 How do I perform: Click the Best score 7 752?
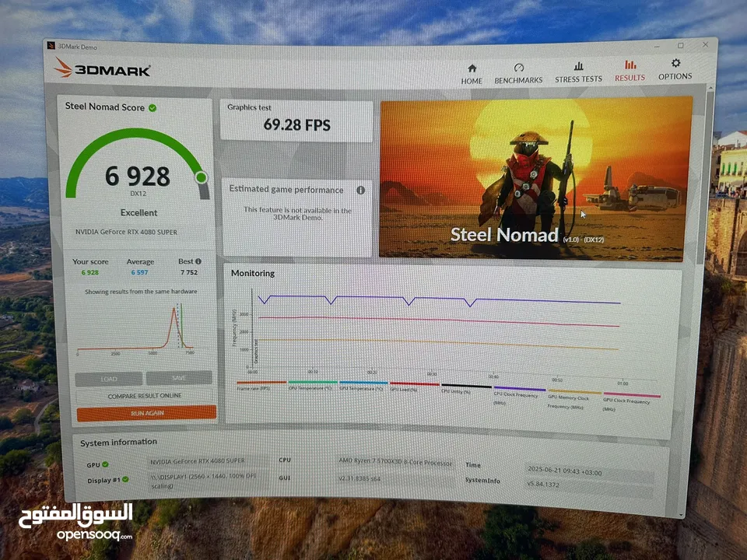[188, 272]
